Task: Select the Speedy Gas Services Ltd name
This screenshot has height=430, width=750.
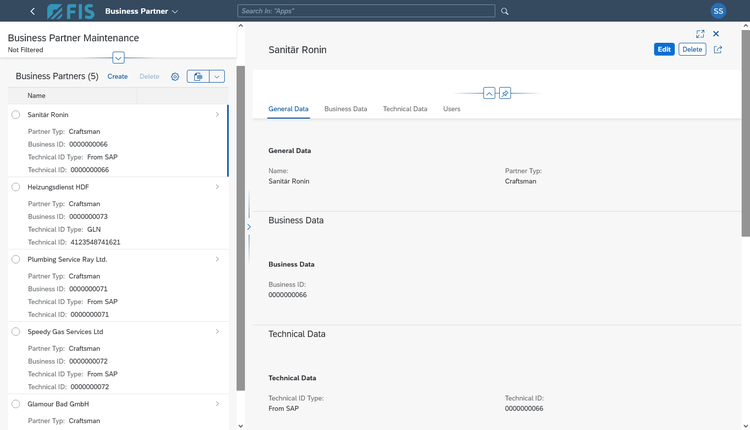Action: point(66,331)
